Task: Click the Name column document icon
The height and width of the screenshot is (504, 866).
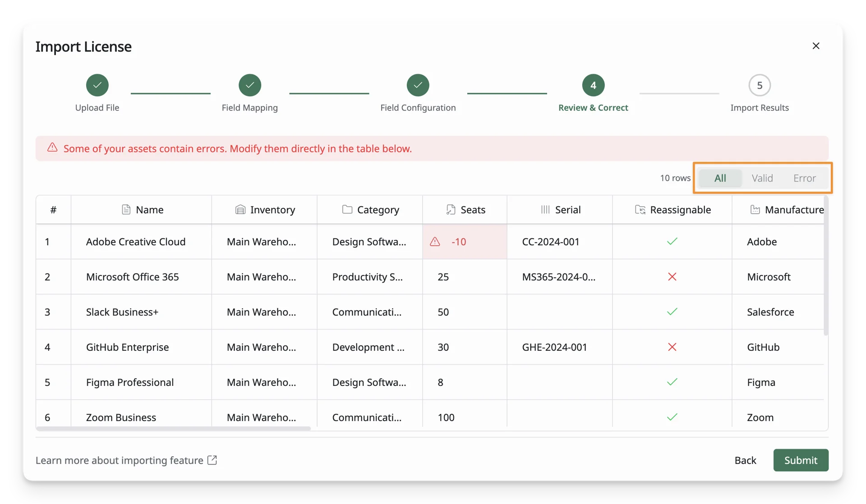Action: click(x=126, y=210)
